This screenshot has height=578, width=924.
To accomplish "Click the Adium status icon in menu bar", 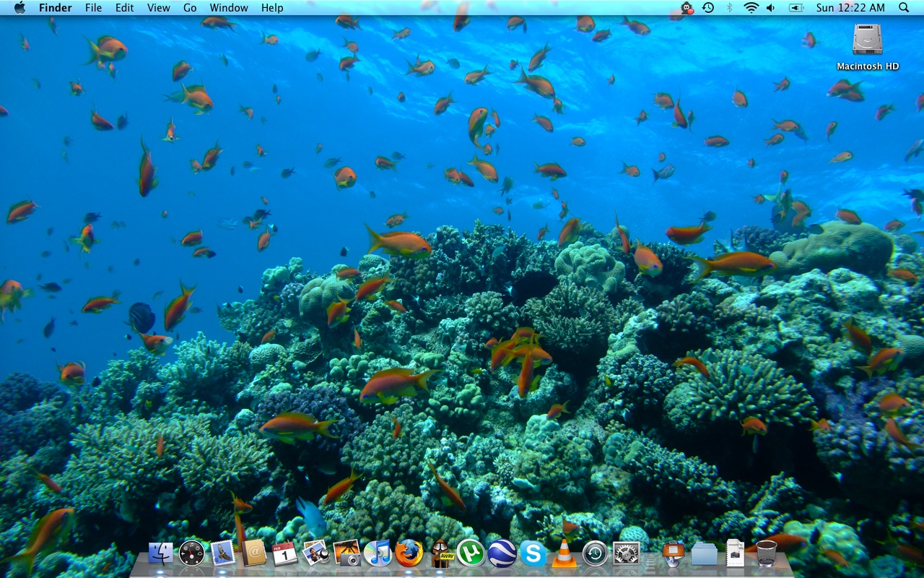I will click(687, 8).
